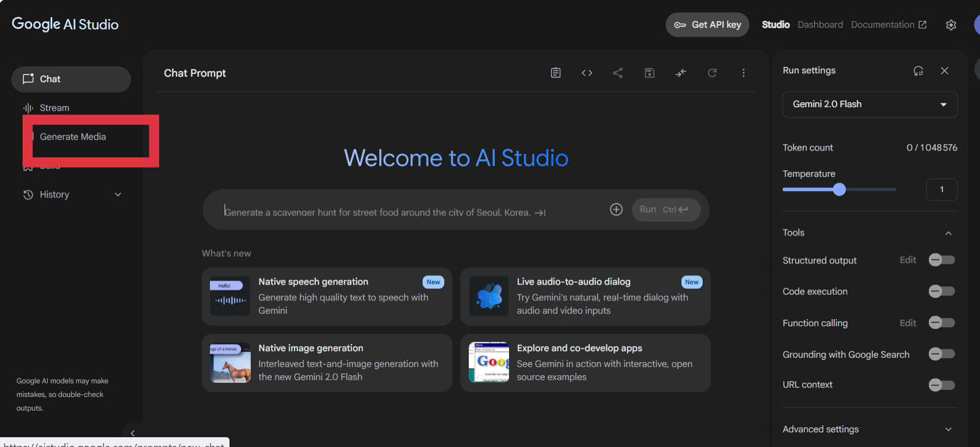This screenshot has width=980, height=447.
Task: Open settings gear icon in header
Action: click(951, 25)
